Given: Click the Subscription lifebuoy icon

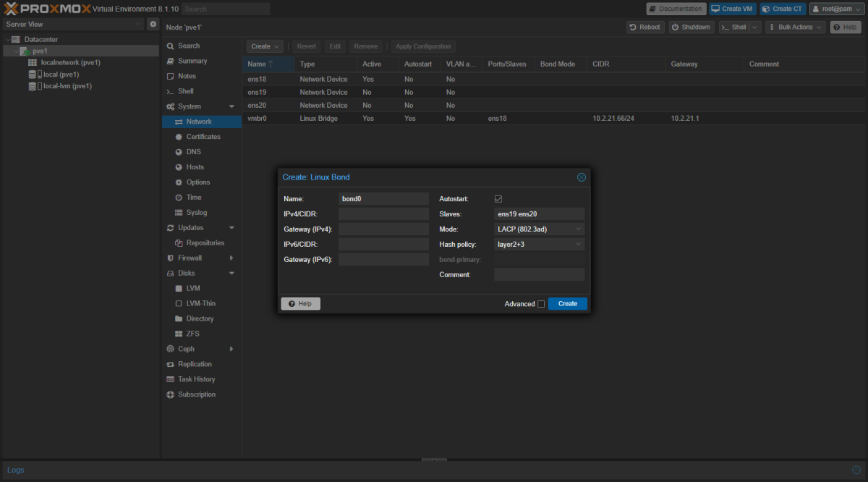Looking at the screenshot, I should click(x=171, y=394).
